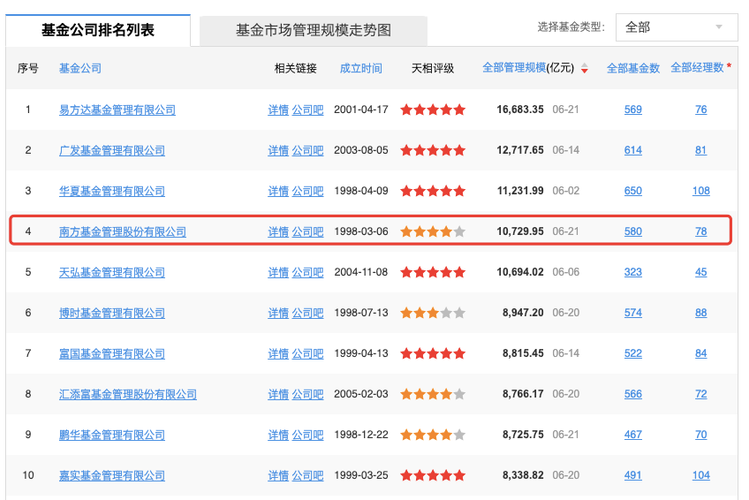This screenshot has height=500, width=749.
Task: Open manager count 45 for 天弘基金
Action: click(701, 272)
